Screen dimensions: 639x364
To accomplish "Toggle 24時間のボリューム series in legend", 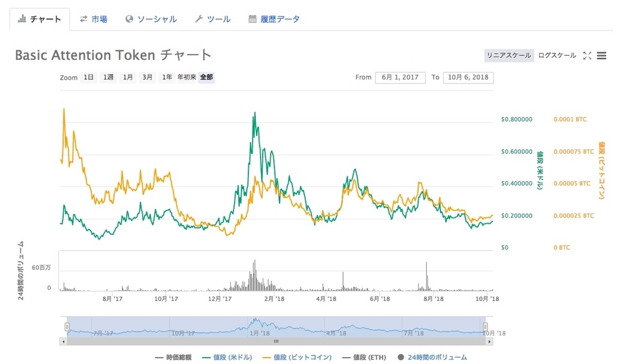I will (432, 357).
